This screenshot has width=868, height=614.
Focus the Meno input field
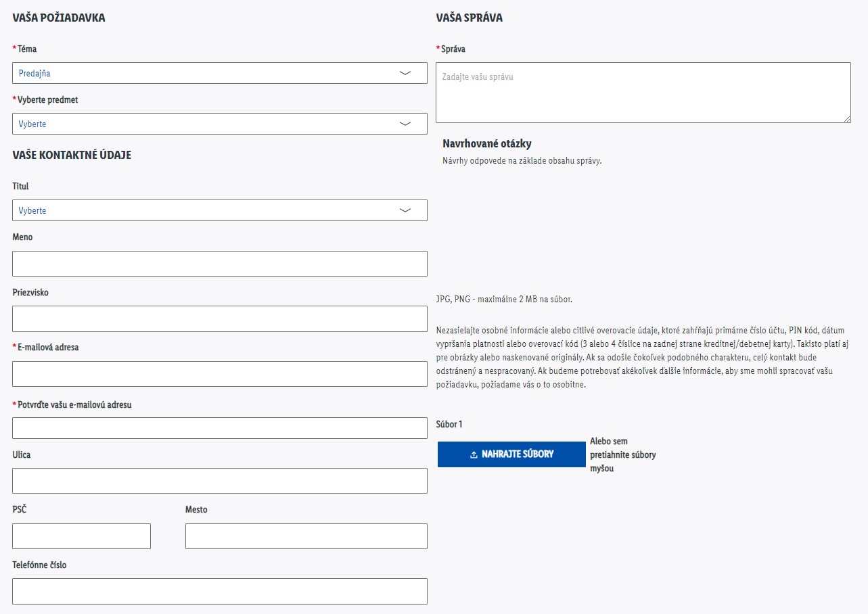tap(220, 264)
